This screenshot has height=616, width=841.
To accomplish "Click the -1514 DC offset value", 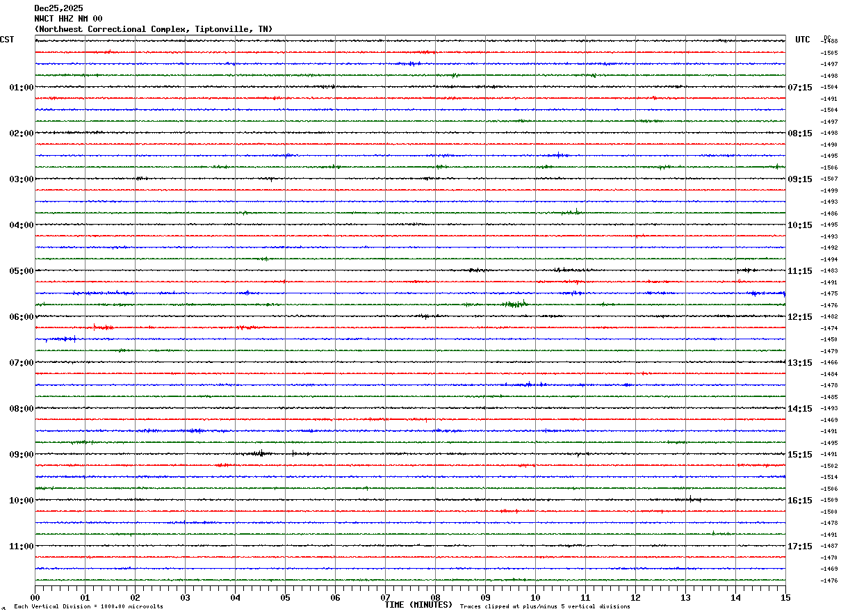I will [x=828, y=478].
